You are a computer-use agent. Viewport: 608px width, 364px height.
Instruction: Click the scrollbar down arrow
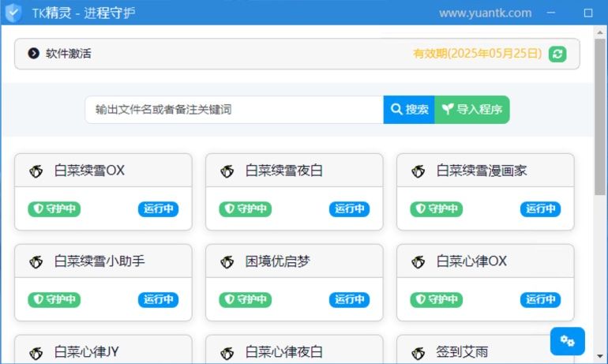point(600,356)
